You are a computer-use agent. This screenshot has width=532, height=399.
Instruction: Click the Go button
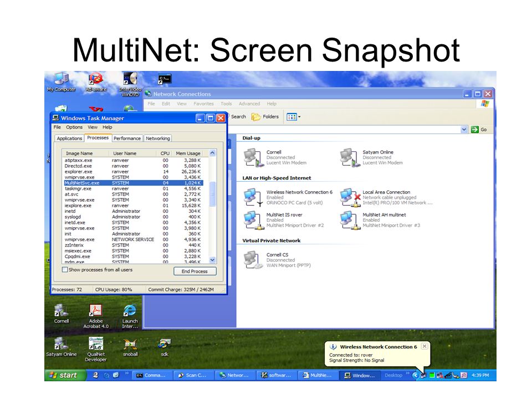(x=479, y=130)
